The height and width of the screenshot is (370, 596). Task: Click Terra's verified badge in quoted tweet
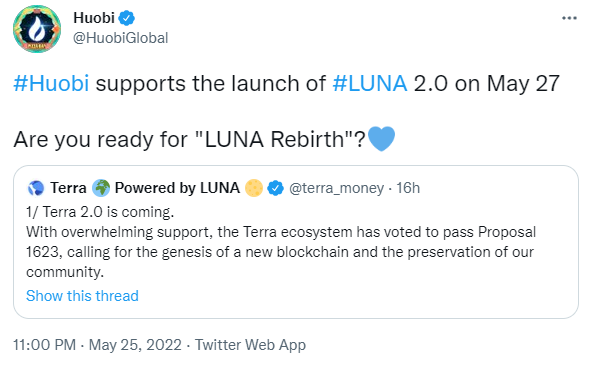coord(276,188)
